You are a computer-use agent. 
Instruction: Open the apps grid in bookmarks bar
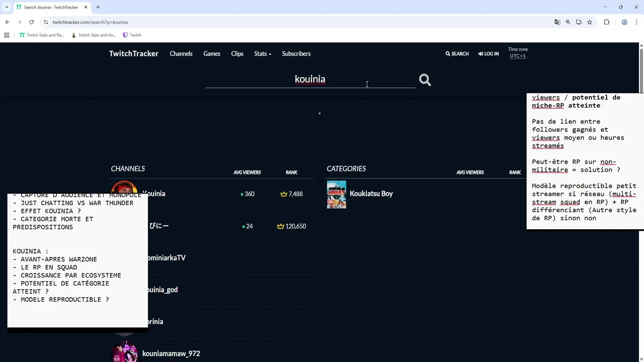[7, 35]
